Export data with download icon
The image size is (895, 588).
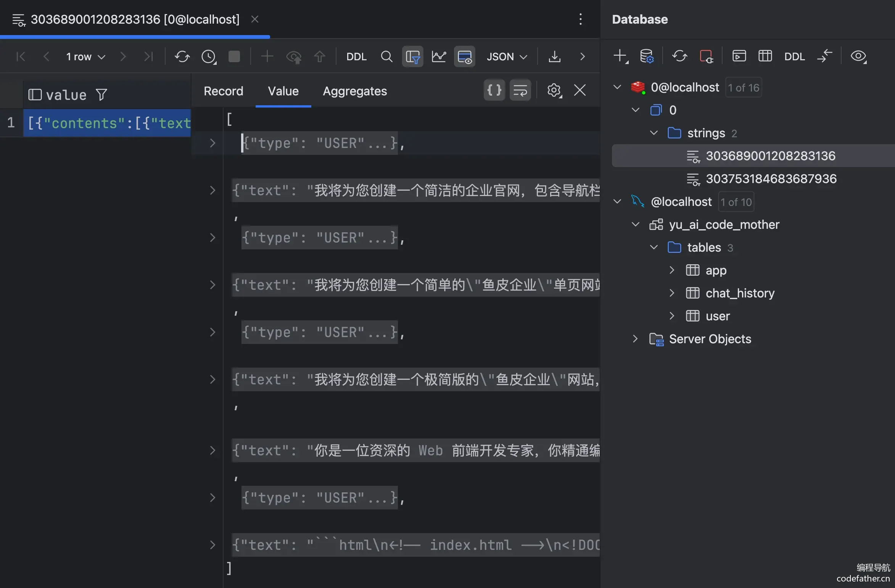point(554,57)
